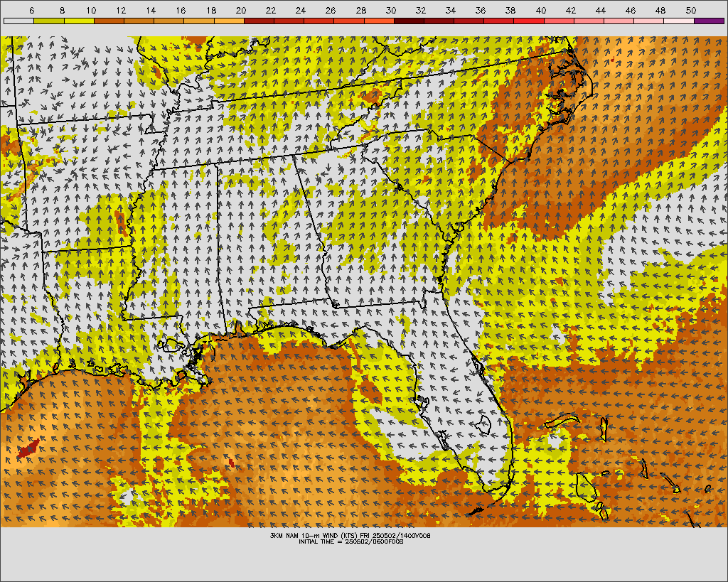Select the legend label "46"

coord(631,10)
